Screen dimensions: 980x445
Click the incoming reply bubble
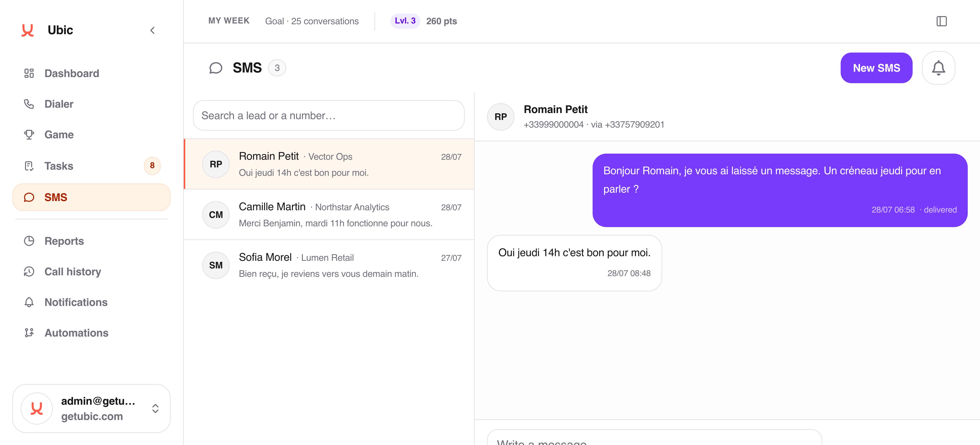[574, 263]
